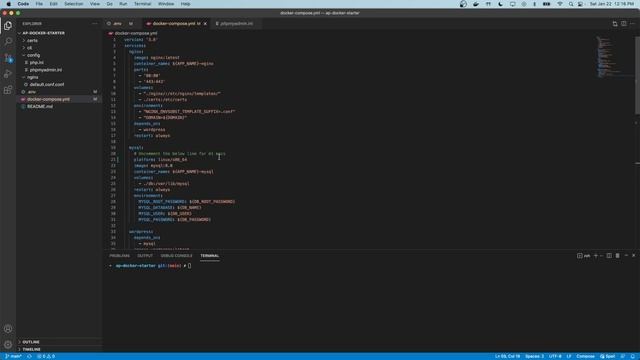Open macOS Wi-Fi menu icon
This screenshot has width=640, height=360.
(560, 4)
